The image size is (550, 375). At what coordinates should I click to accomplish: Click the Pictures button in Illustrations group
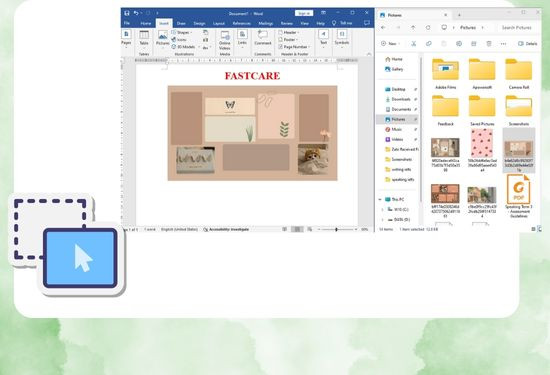coord(162,39)
